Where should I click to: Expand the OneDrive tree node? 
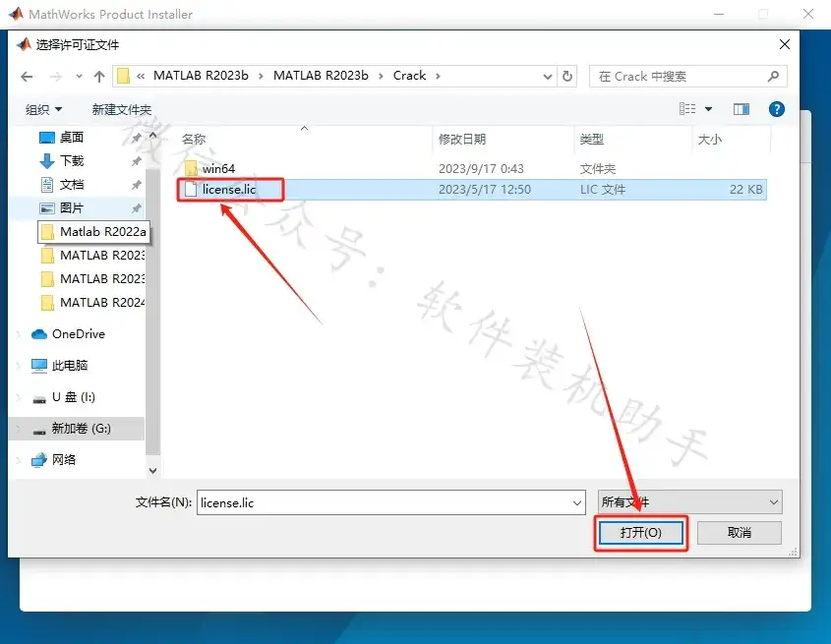pos(19,334)
